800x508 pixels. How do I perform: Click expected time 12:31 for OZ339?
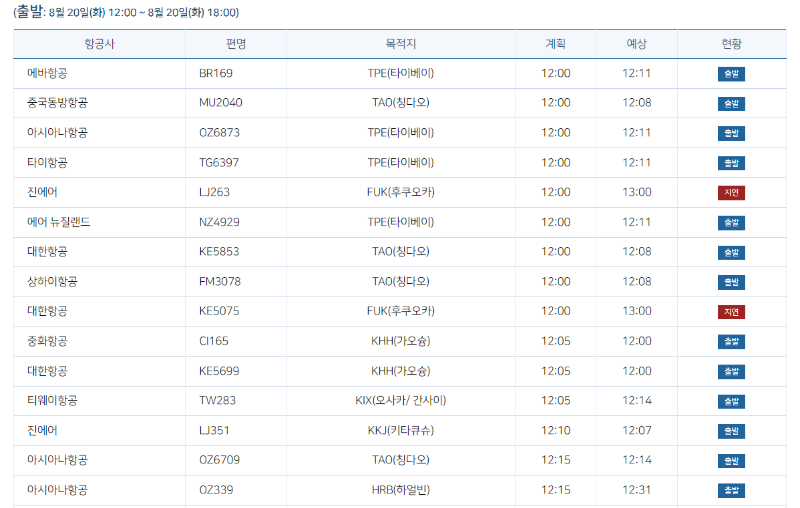coord(637,490)
